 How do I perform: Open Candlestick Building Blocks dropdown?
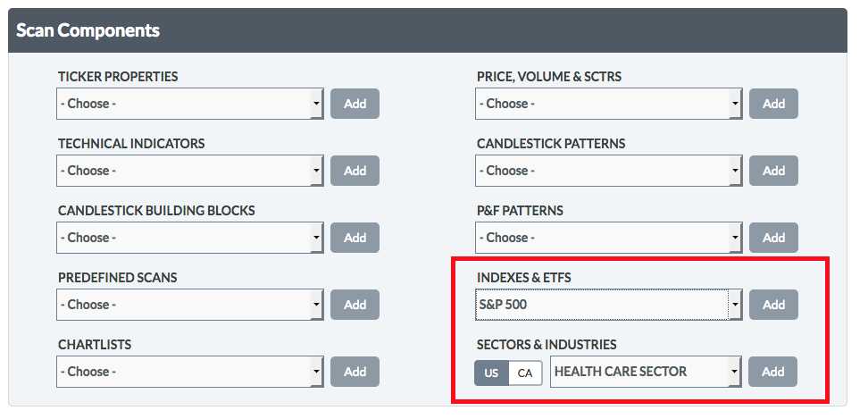pos(189,238)
